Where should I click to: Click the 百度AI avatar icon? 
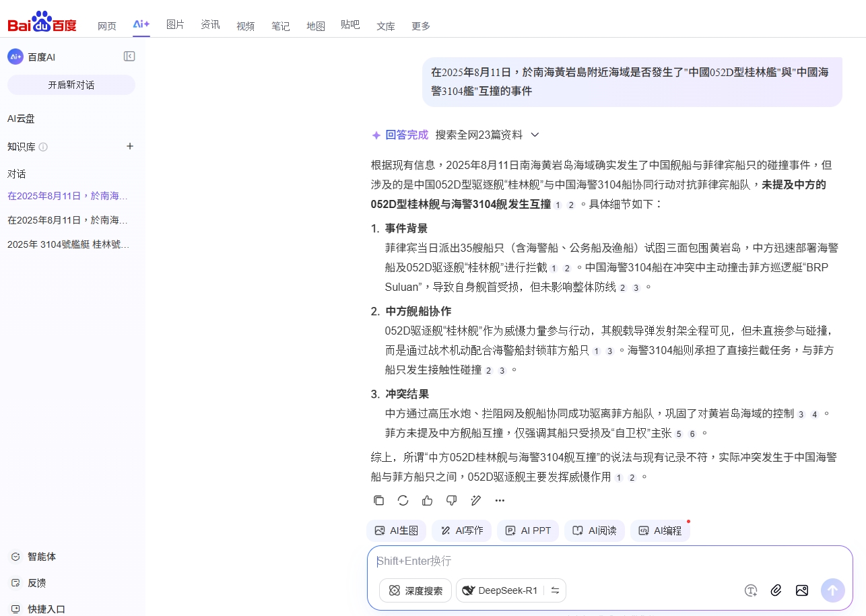point(15,57)
